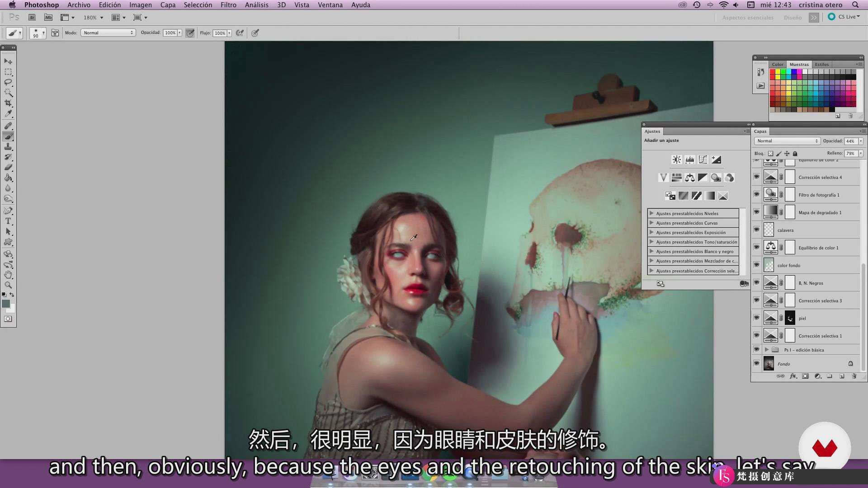Toggle visibility of Corrección selectiva 4
868x488 pixels.
tap(756, 177)
